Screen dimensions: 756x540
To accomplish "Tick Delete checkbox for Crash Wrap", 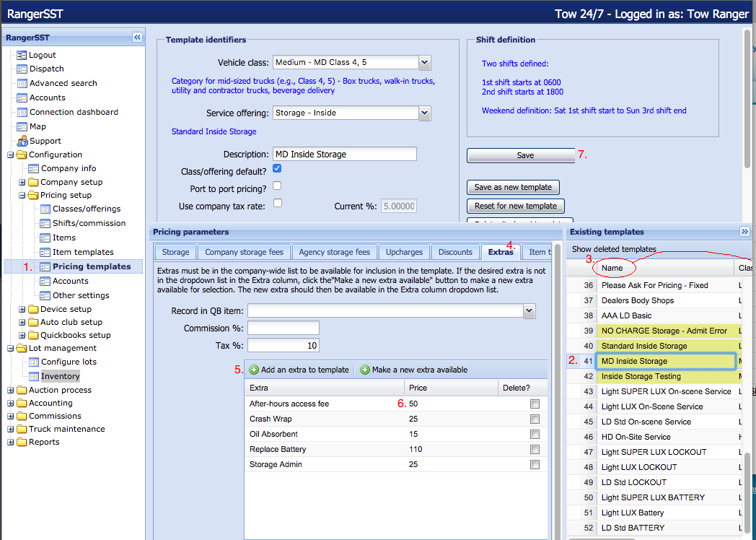I will point(535,419).
